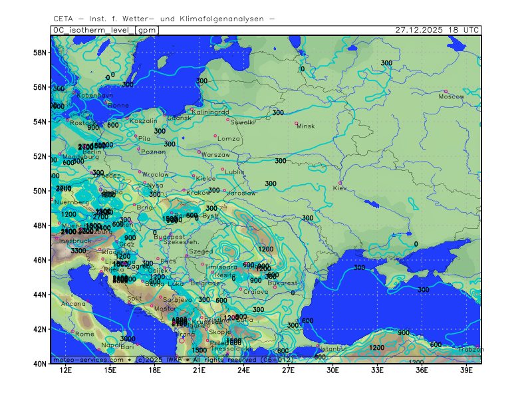Select the Ancona city marker
This screenshot has height=399, width=532.
point(88,301)
